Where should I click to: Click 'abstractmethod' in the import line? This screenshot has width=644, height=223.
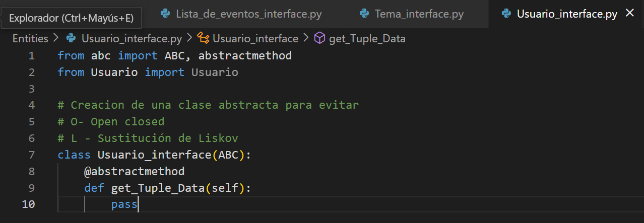[245, 55]
